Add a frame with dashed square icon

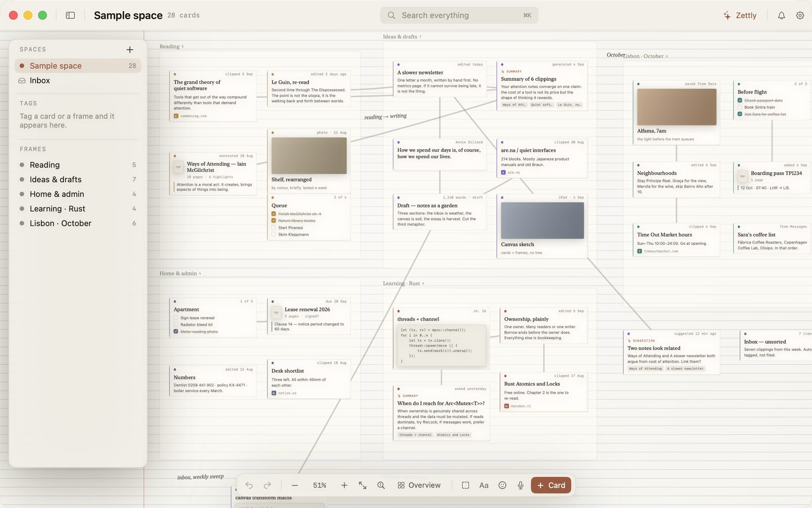465,485
